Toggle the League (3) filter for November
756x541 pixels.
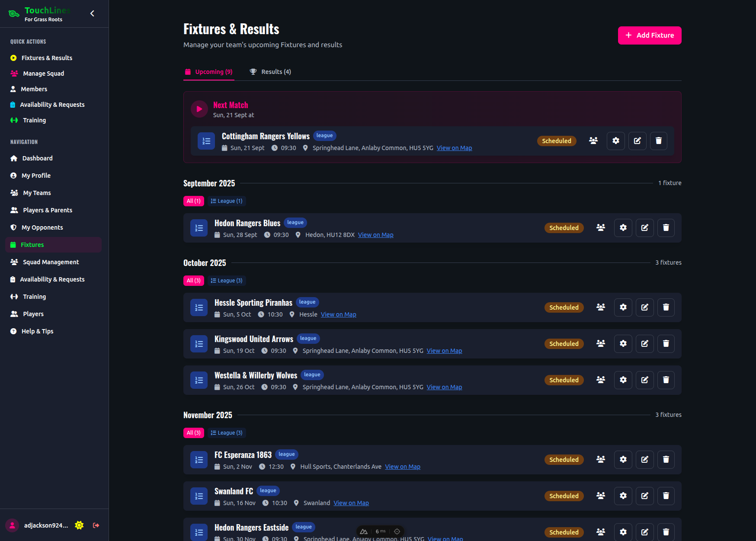coord(226,432)
